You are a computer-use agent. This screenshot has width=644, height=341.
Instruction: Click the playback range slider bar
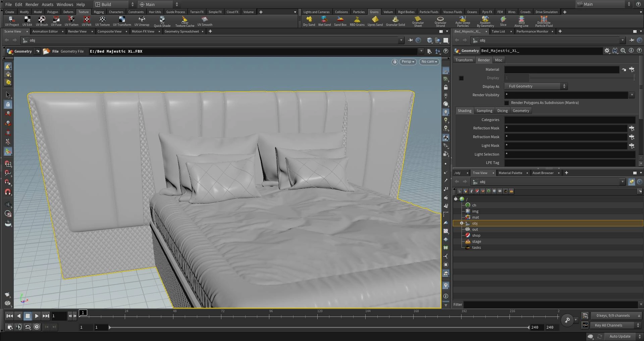[319, 327]
